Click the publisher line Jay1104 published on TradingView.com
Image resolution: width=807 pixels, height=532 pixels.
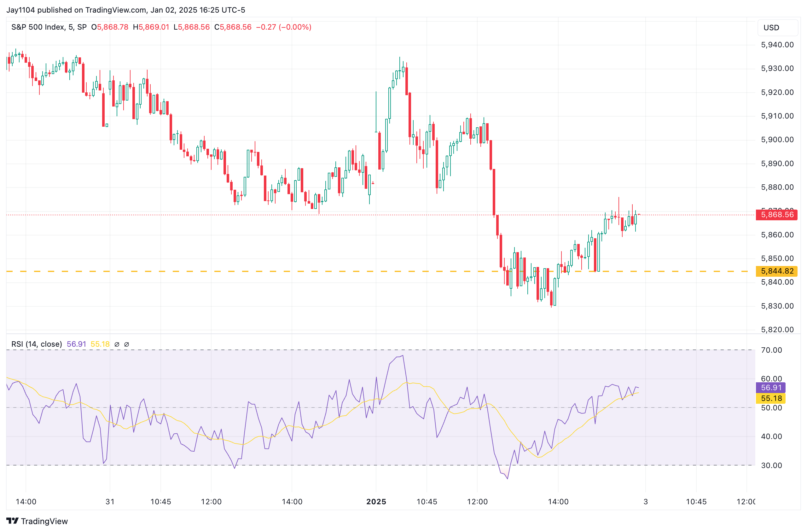(x=125, y=10)
